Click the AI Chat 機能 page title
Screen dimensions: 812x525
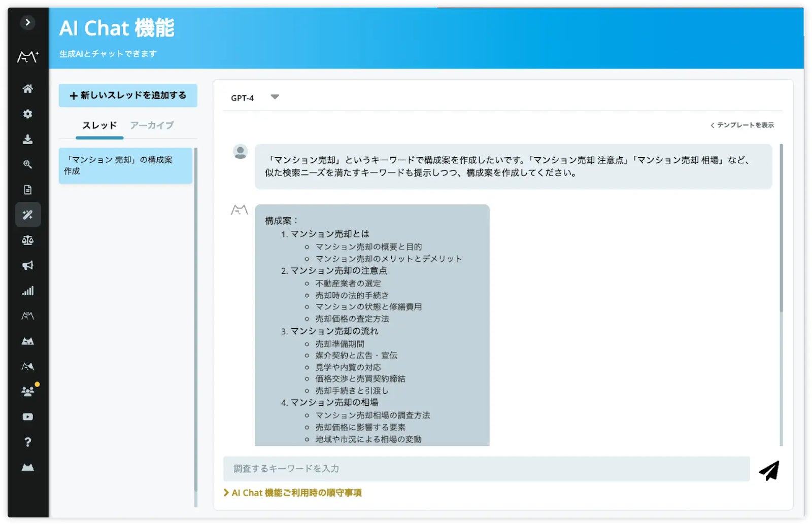pos(117,28)
